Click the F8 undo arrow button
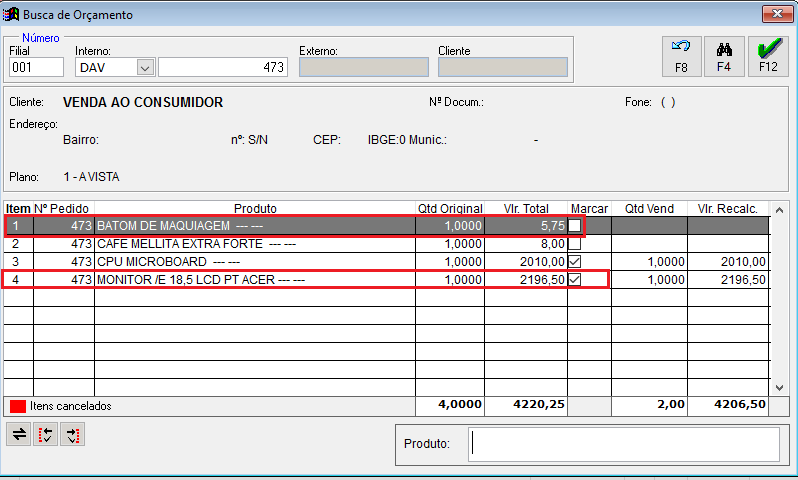 (x=681, y=56)
